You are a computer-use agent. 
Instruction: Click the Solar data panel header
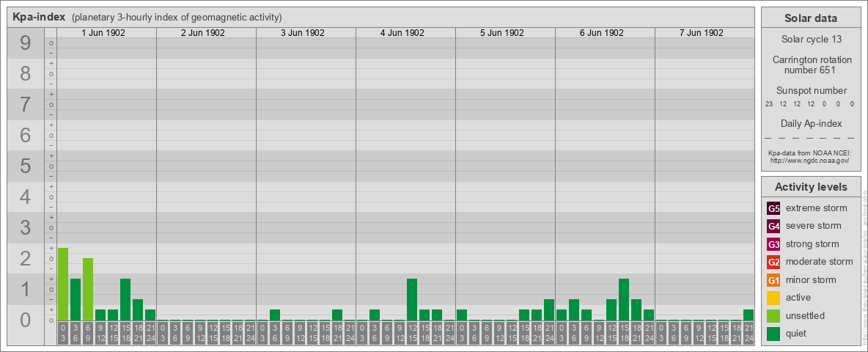click(810, 18)
